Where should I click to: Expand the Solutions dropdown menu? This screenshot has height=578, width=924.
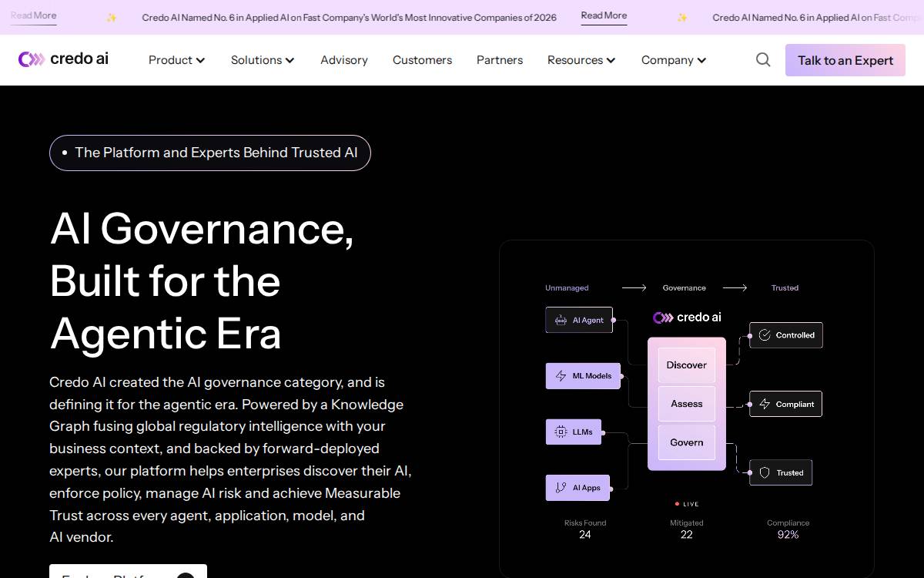tap(263, 60)
